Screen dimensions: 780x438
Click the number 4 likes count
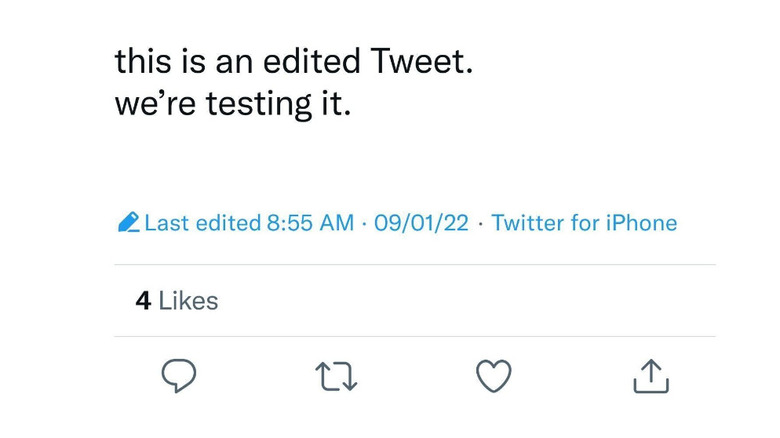[x=143, y=301]
